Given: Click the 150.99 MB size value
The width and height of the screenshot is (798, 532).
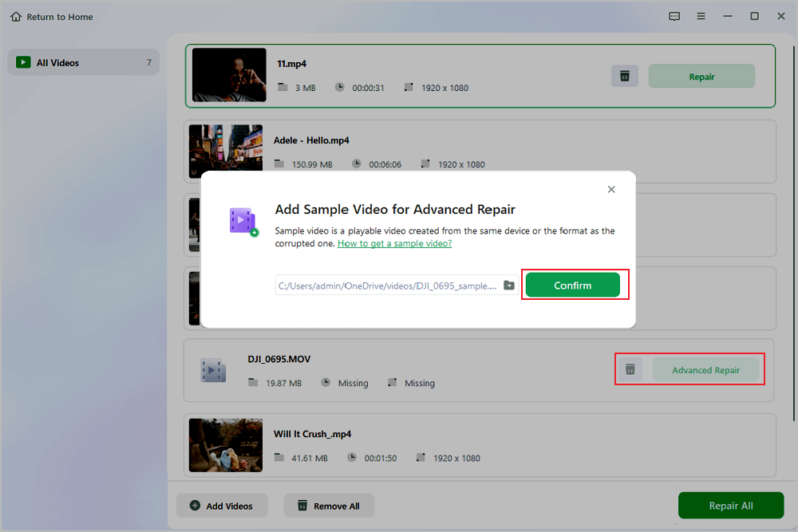Looking at the screenshot, I should [312, 164].
